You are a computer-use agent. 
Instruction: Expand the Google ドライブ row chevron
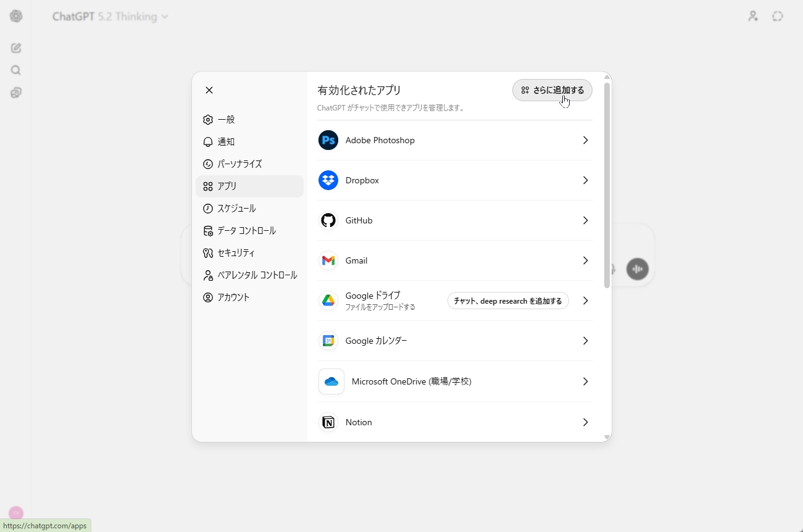click(x=586, y=301)
